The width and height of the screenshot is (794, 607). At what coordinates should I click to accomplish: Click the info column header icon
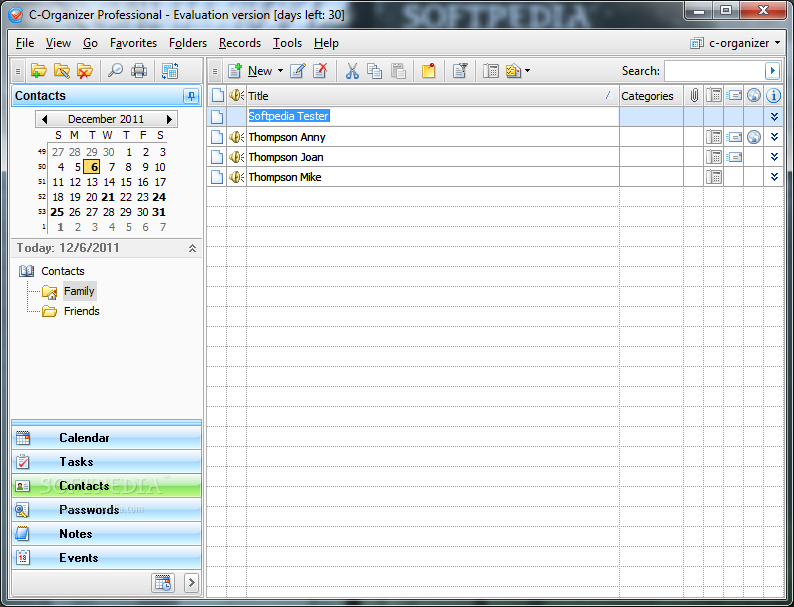coord(773,95)
